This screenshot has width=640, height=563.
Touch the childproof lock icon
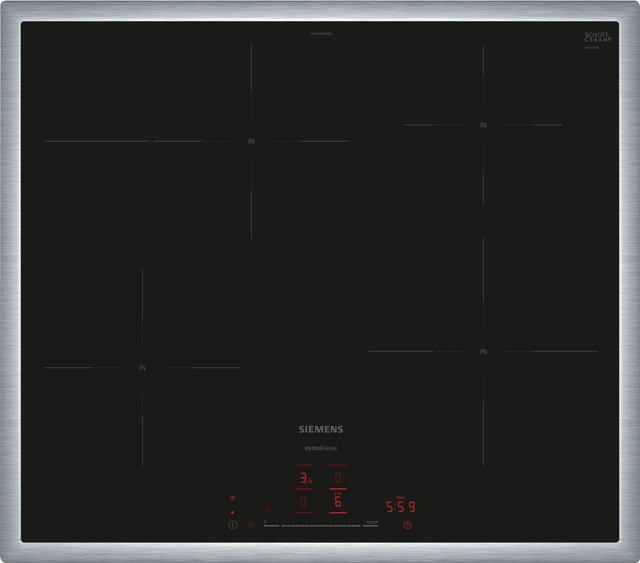pos(251,525)
